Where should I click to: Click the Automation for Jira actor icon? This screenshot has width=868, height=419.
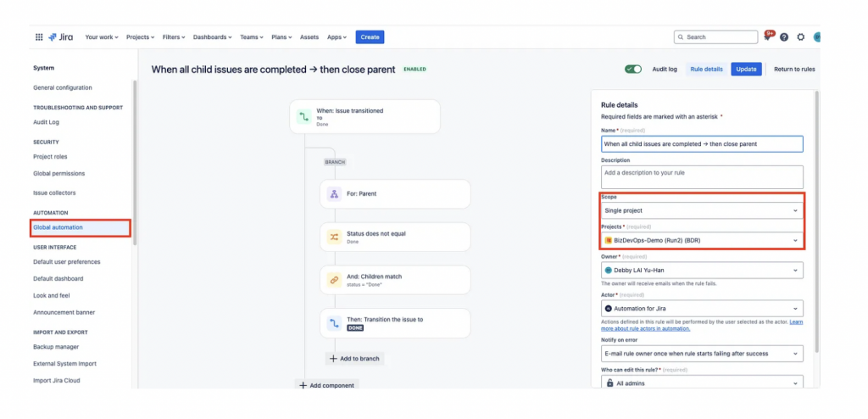[609, 309]
